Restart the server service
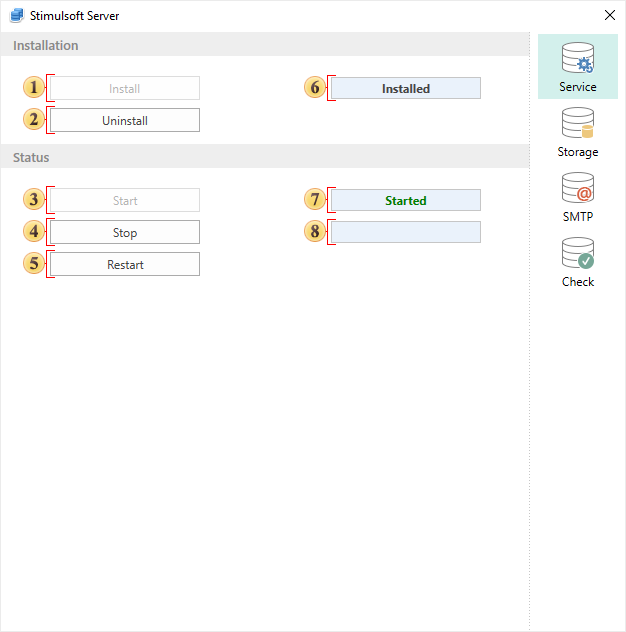This screenshot has width=626, height=632. pos(125,264)
